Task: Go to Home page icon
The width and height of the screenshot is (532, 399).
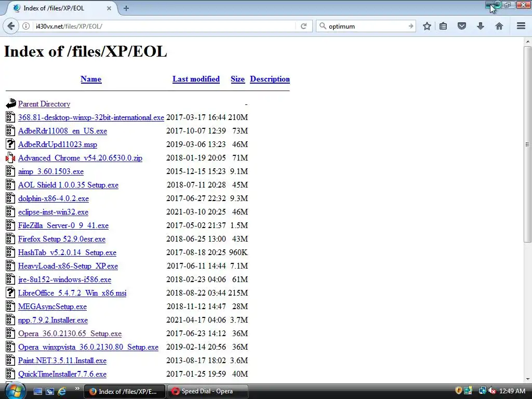Action: click(499, 26)
